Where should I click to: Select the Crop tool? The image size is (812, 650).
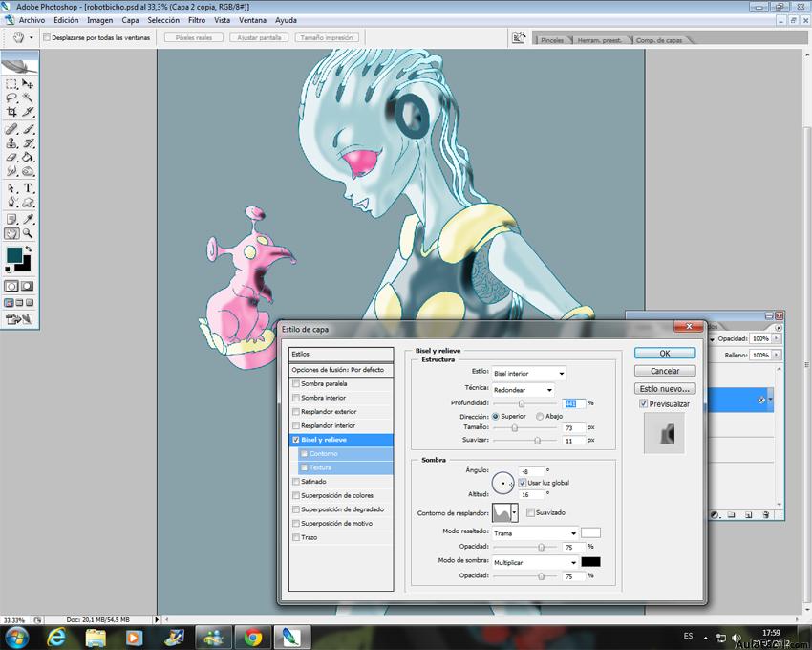pos(11,112)
